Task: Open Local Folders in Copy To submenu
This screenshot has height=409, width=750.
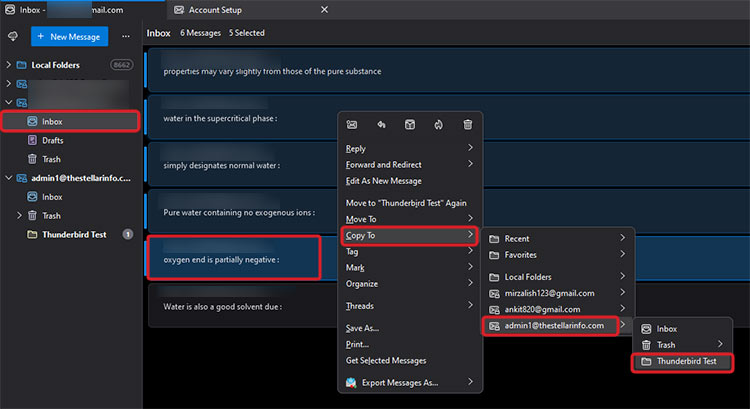Action: pos(558,276)
